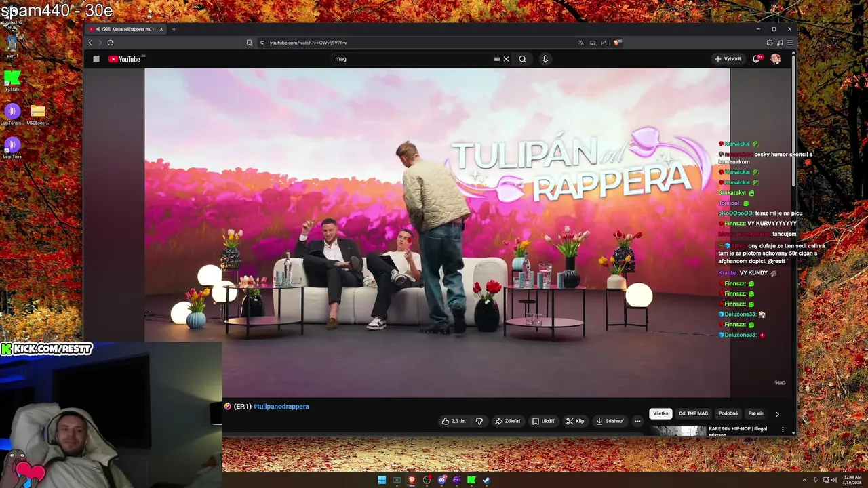Open Discord from the taskbar
This screenshot has width=868, height=488.
click(441, 480)
